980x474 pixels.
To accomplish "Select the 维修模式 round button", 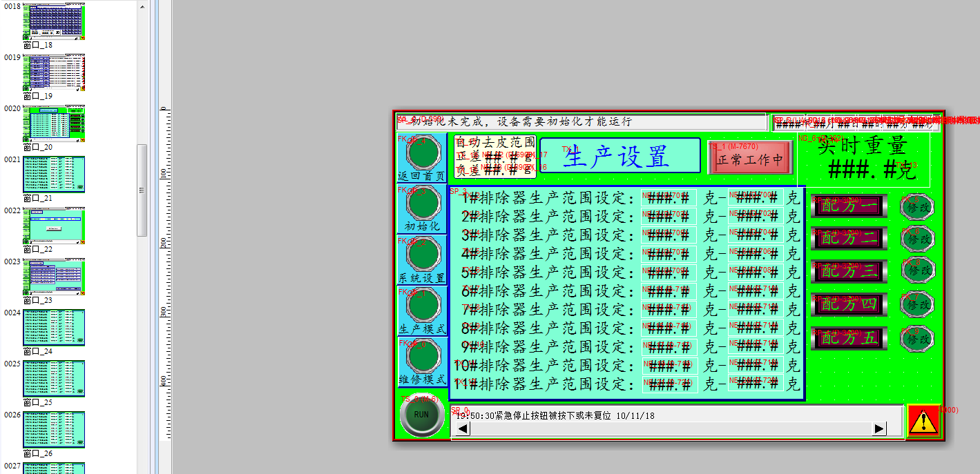I will [x=423, y=356].
